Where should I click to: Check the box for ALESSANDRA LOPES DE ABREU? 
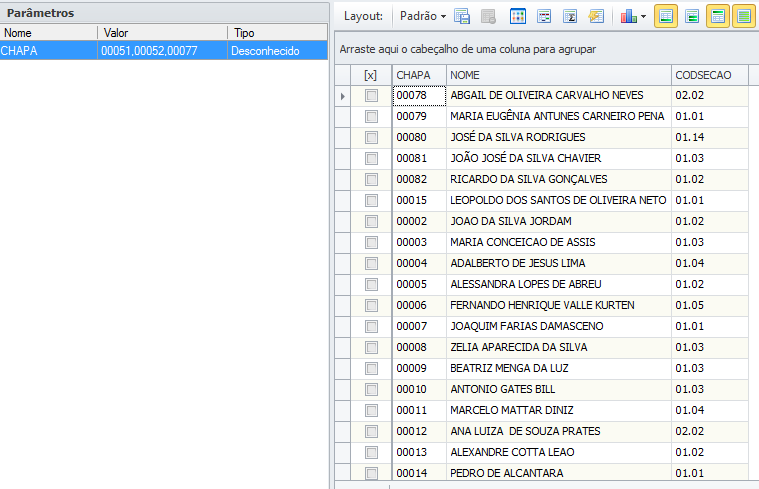tap(371, 284)
